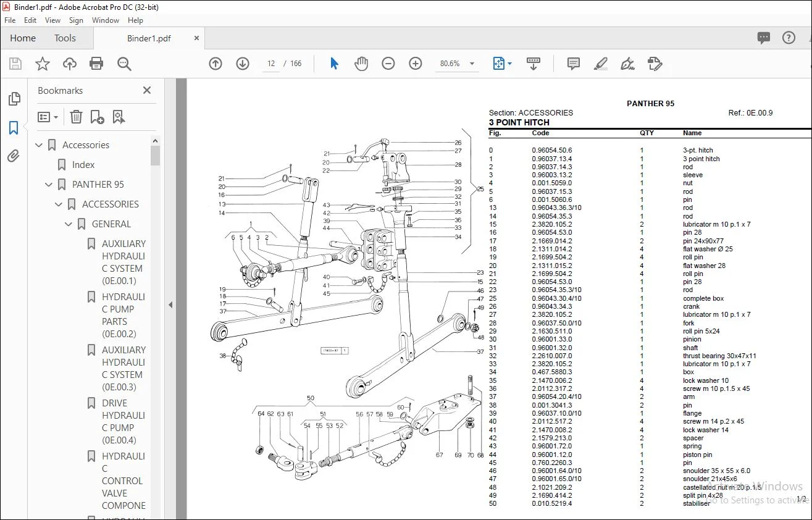Open the Sign menu
812x520 pixels.
click(x=76, y=20)
